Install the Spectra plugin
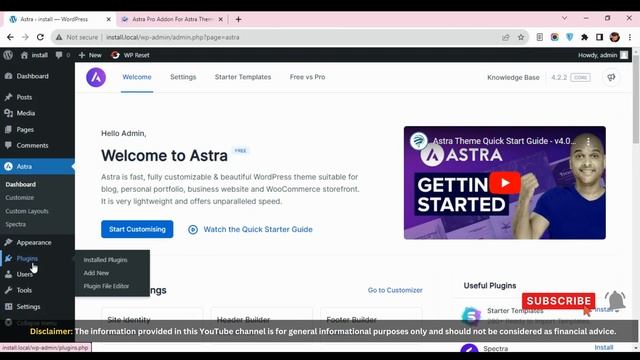Screen dimensions: 640x360 pyautogui.click(x=604, y=347)
